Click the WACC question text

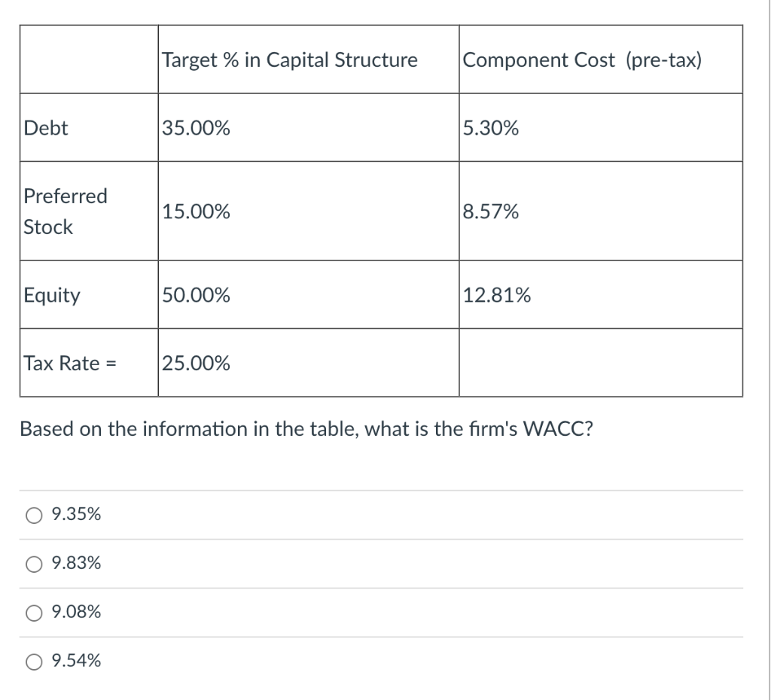coord(306,429)
